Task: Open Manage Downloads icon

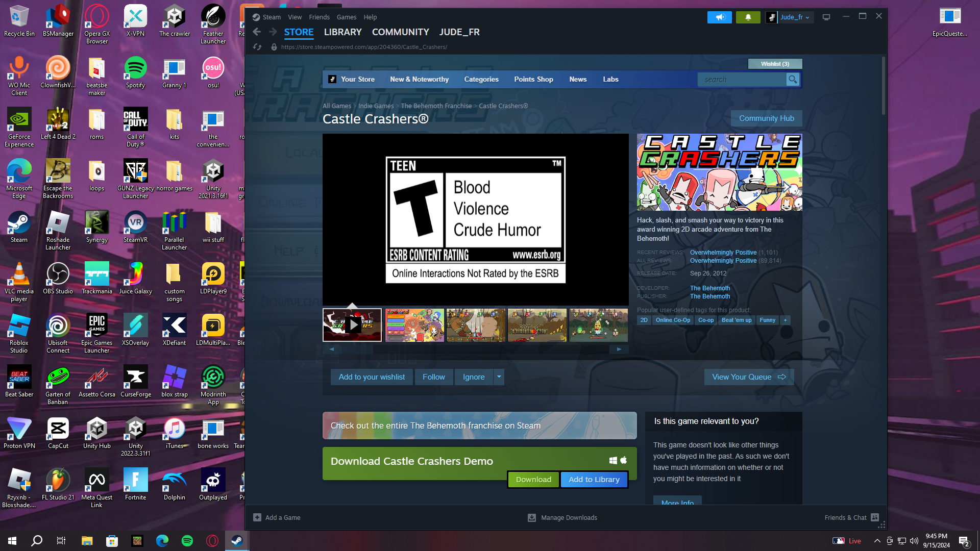Action: (531, 517)
